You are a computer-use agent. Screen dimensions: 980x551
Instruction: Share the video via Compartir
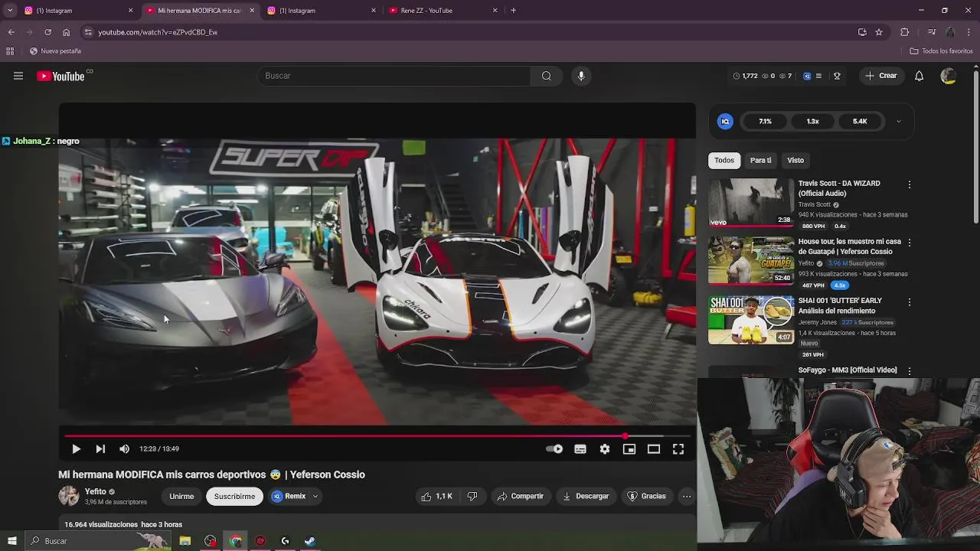click(x=520, y=496)
